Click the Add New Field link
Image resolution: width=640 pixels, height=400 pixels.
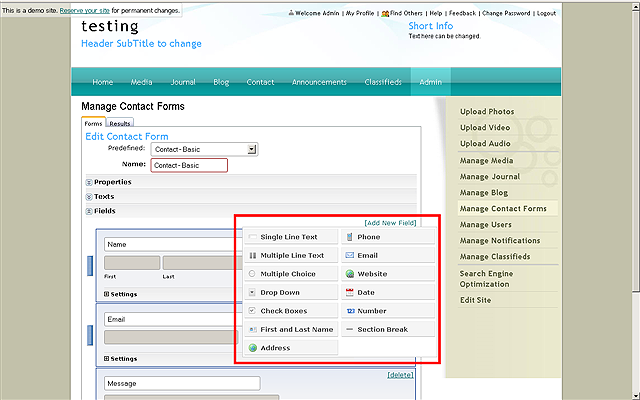390,222
